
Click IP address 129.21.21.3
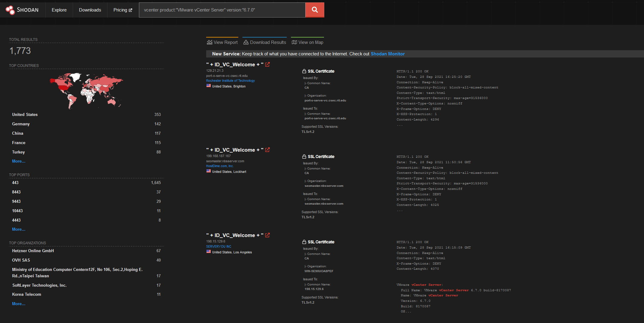pos(215,71)
